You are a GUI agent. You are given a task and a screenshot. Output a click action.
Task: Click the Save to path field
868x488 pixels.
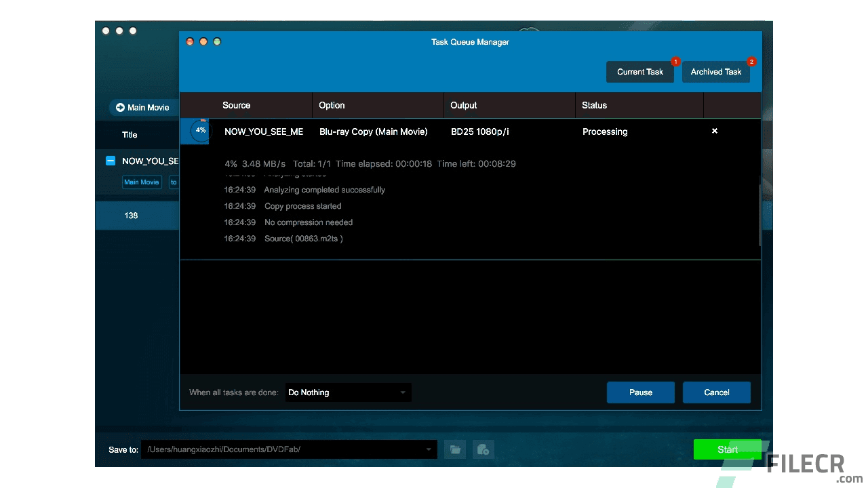(289, 449)
